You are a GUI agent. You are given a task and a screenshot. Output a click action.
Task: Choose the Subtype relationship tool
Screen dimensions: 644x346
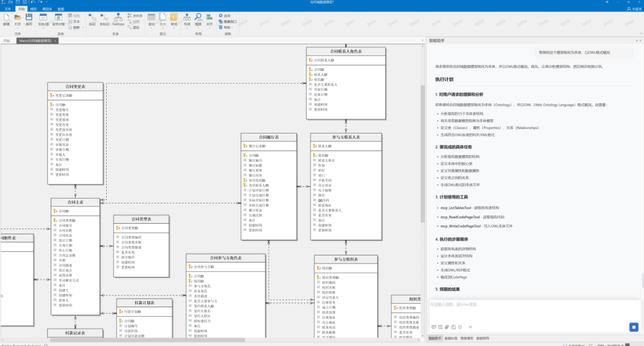pyautogui.click(x=118, y=18)
